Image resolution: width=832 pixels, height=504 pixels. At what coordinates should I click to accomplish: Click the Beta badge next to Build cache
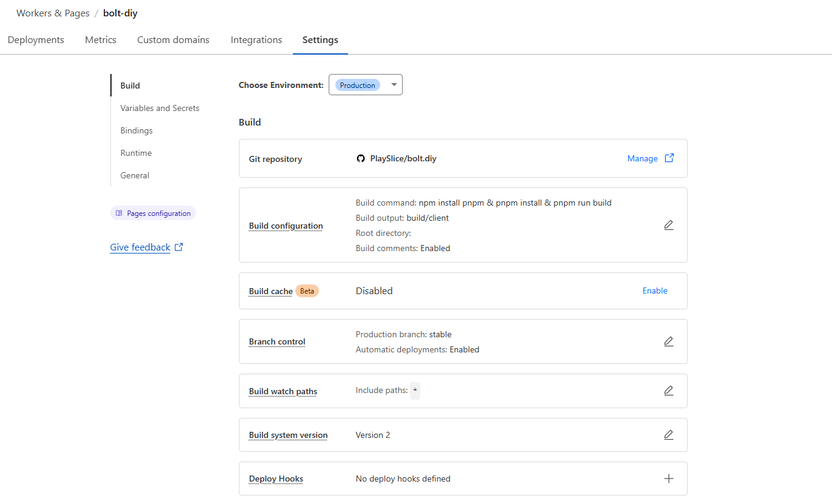click(x=307, y=291)
